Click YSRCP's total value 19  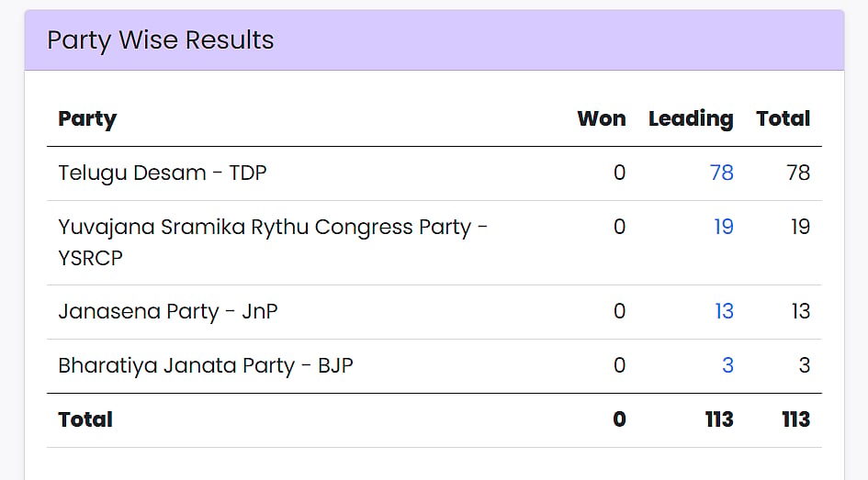(800, 227)
